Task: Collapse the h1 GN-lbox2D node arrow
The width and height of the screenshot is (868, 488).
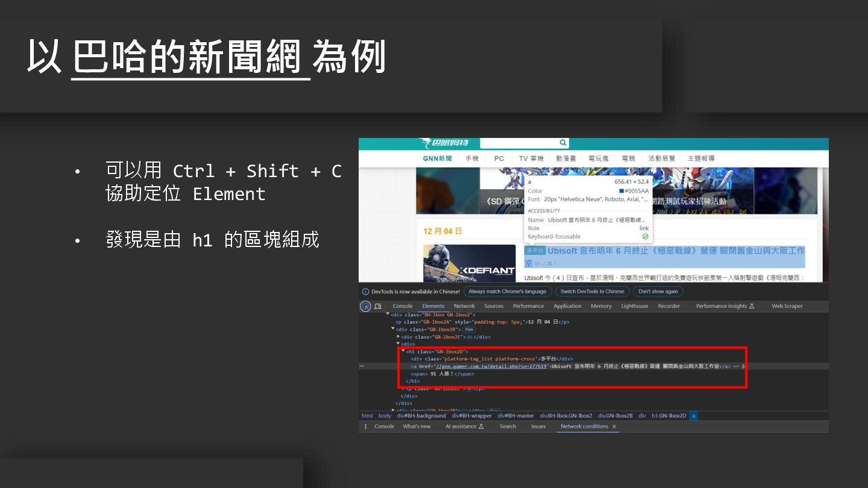Action: (403, 351)
